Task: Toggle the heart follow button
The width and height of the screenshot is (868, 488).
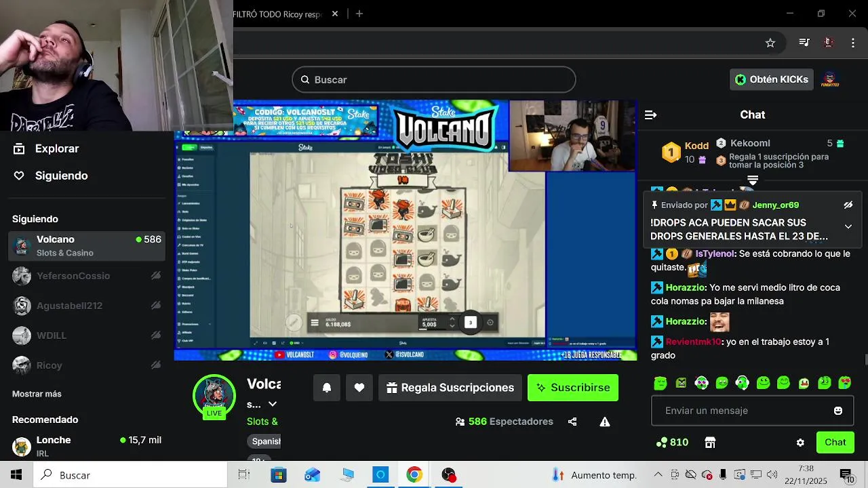Action: point(359,388)
